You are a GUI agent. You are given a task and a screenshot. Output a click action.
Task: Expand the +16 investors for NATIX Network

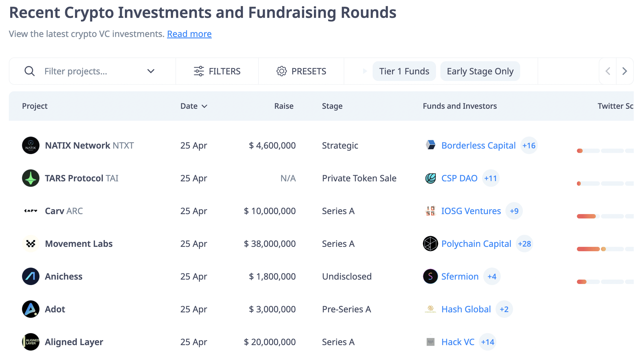(529, 145)
